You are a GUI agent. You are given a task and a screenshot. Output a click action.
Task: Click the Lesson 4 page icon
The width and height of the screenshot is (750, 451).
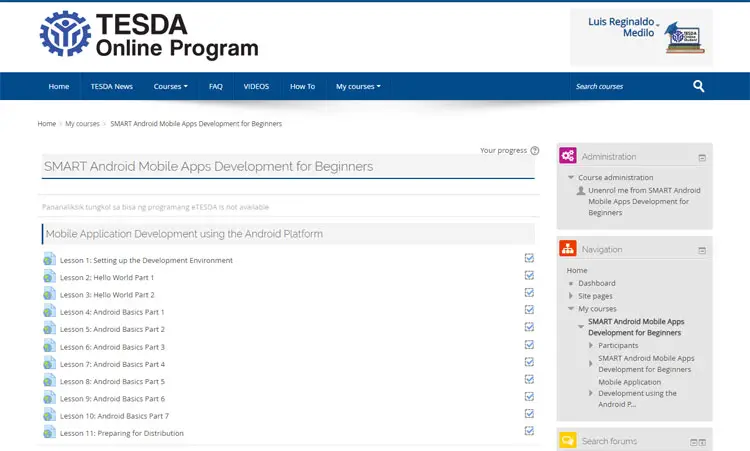(x=49, y=311)
